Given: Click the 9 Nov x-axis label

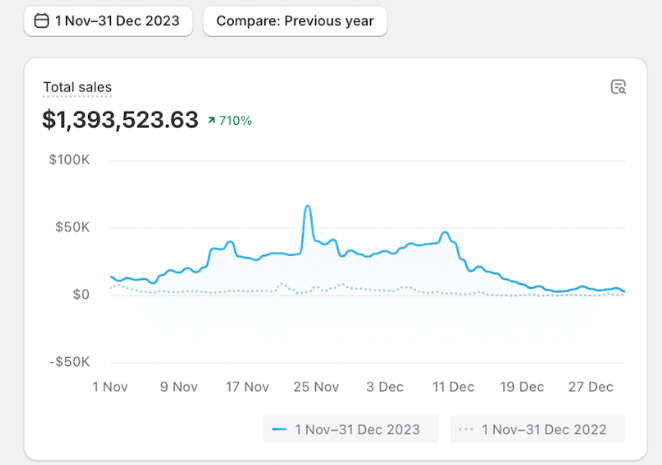Looking at the screenshot, I should pos(179,387).
